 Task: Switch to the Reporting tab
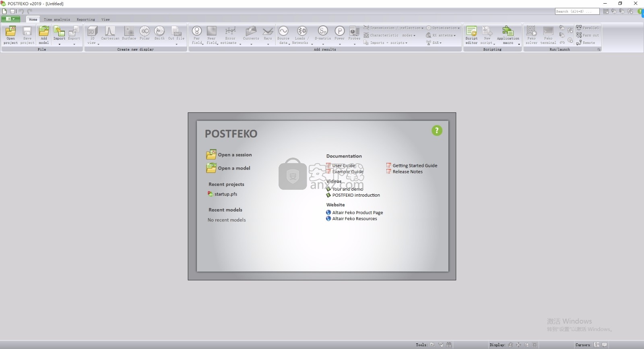(86, 19)
